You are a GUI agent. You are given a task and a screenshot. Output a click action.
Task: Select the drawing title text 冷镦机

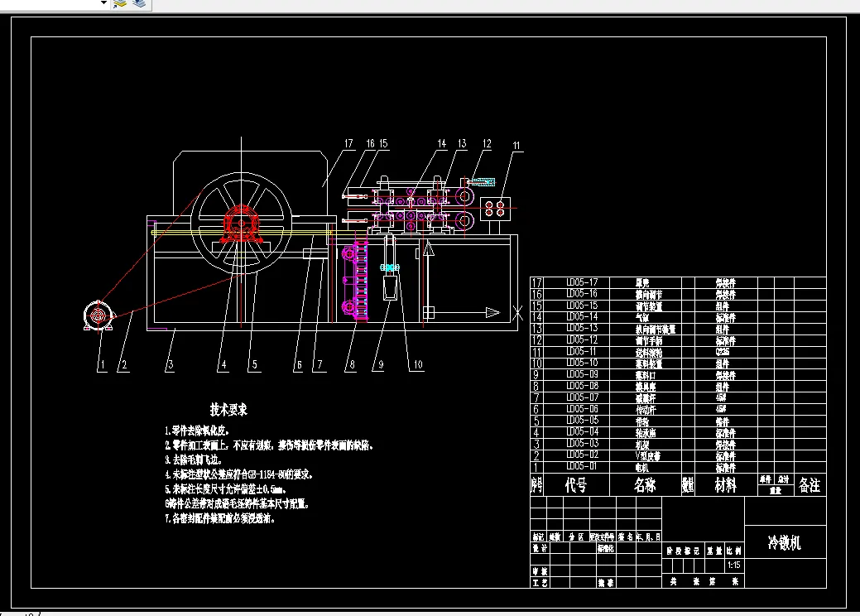pyautogui.click(x=785, y=542)
